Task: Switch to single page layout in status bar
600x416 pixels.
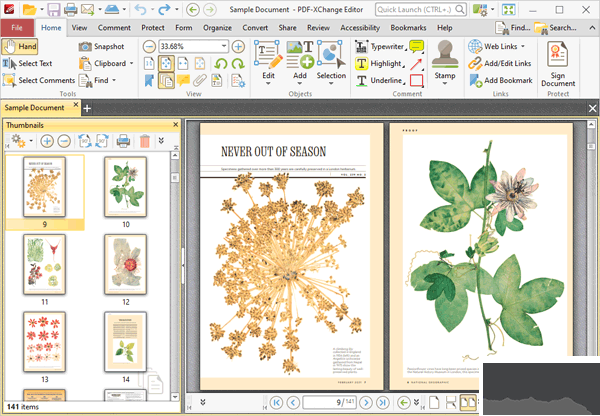Action: (x=436, y=402)
